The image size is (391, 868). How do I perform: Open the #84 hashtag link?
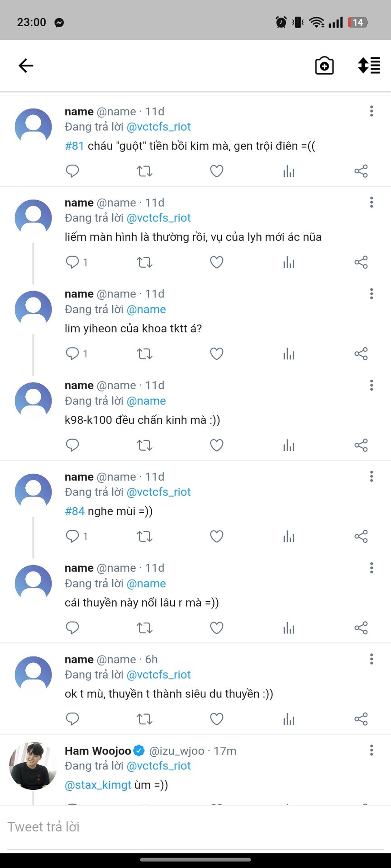click(75, 511)
